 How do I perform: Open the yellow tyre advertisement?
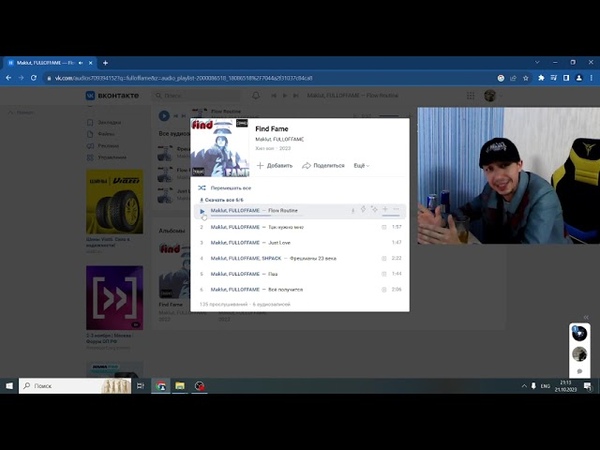click(x=114, y=202)
